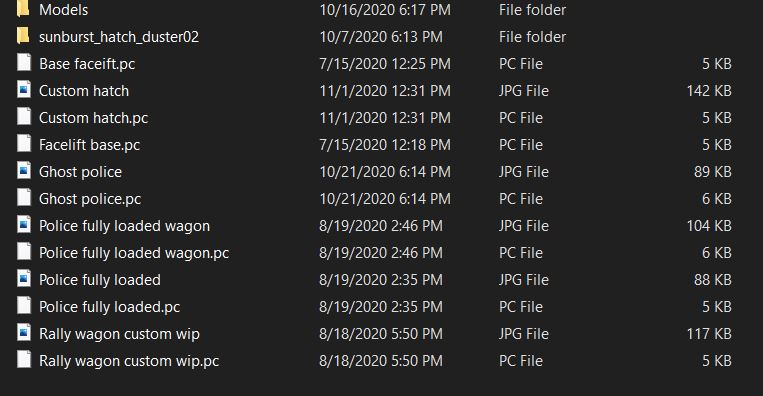Click the Facelift base.pc blank file icon

pyautogui.click(x=24, y=144)
